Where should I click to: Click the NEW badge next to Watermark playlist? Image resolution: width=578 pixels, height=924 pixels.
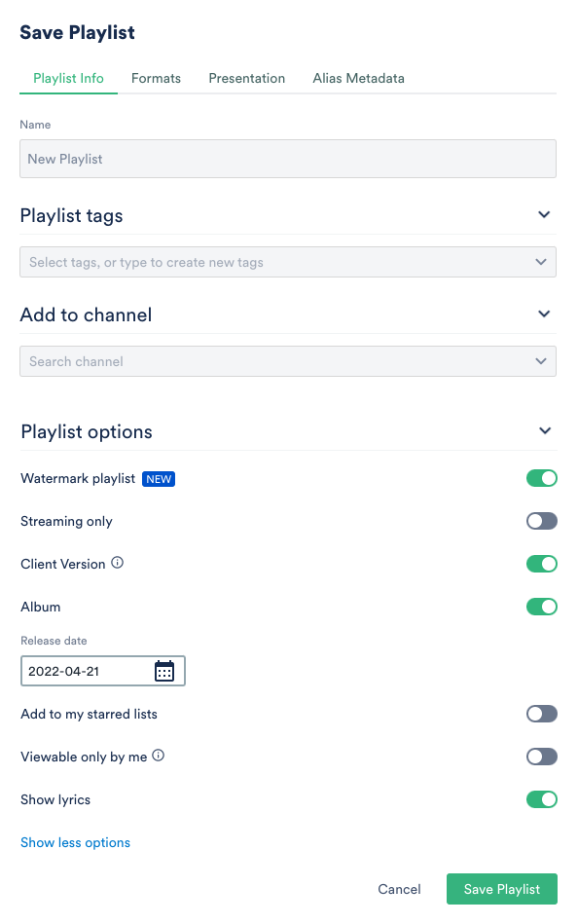click(159, 478)
